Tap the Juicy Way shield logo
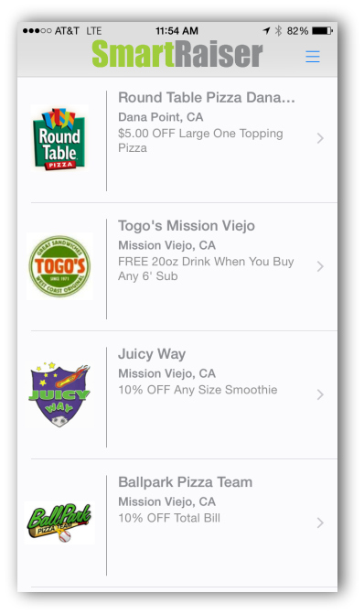 59,394
